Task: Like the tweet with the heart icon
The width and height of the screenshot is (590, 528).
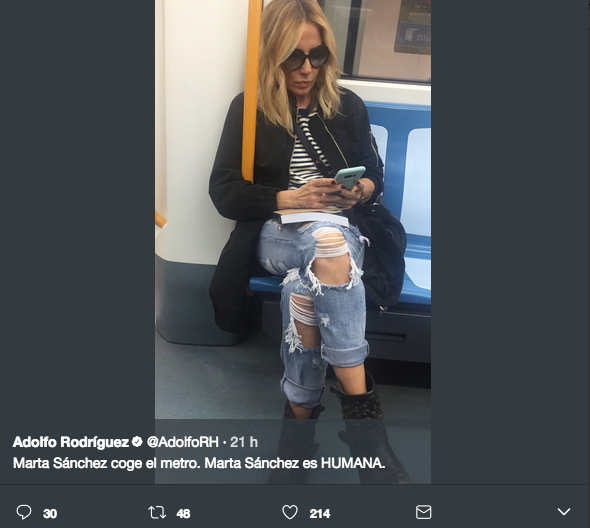Action: (x=290, y=512)
